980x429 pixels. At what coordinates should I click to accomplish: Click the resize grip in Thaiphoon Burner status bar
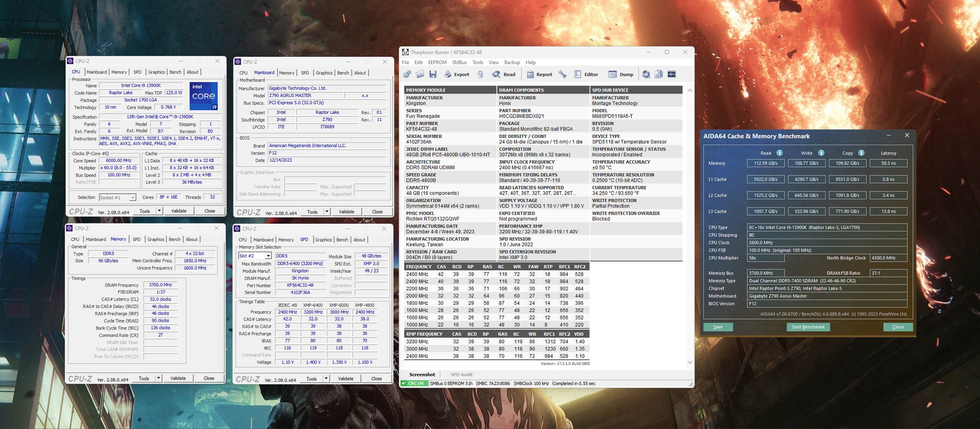pos(691,384)
